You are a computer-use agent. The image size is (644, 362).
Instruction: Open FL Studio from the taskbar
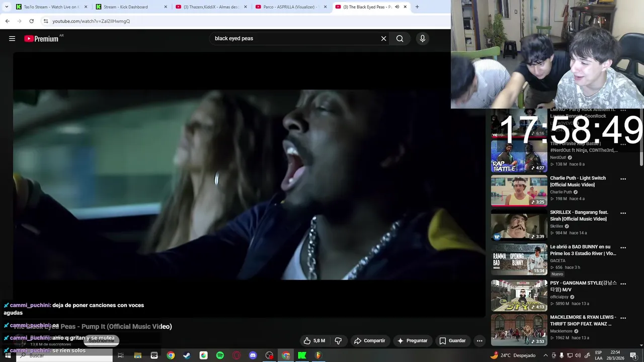point(318,355)
